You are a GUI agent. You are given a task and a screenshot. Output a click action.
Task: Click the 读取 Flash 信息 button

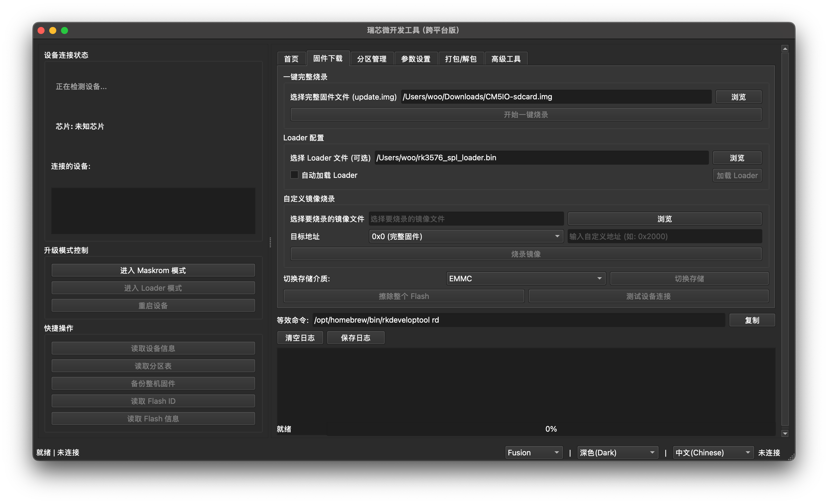coord(153,419)
